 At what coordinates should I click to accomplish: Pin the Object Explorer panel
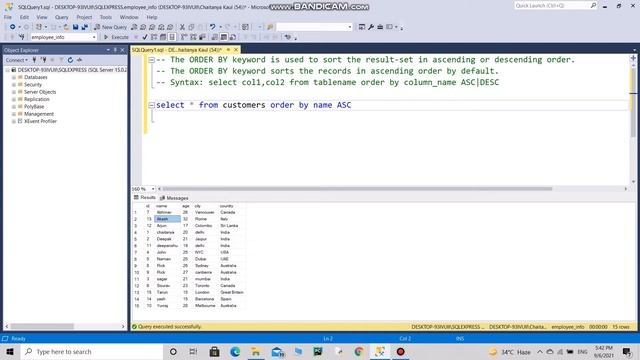(x=115, y=50)
